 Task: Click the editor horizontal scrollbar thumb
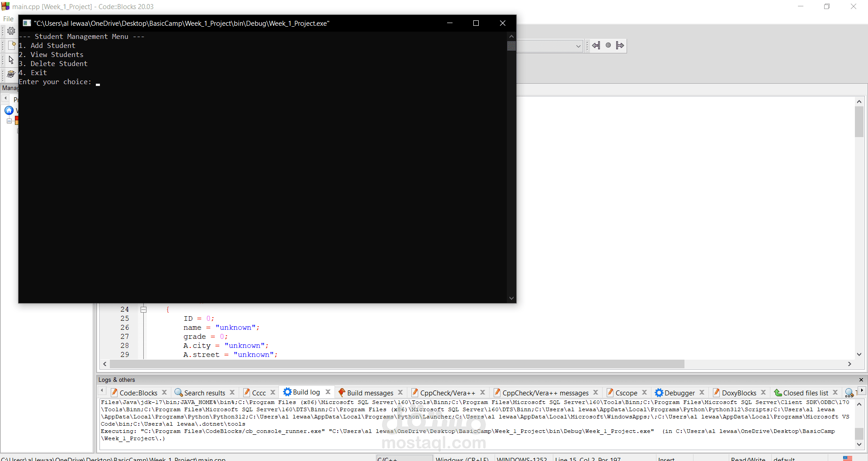click(x=397, y=364)
